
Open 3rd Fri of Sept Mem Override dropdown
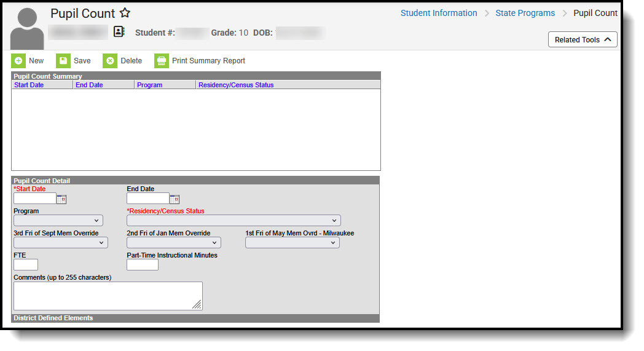coord(61,243)
